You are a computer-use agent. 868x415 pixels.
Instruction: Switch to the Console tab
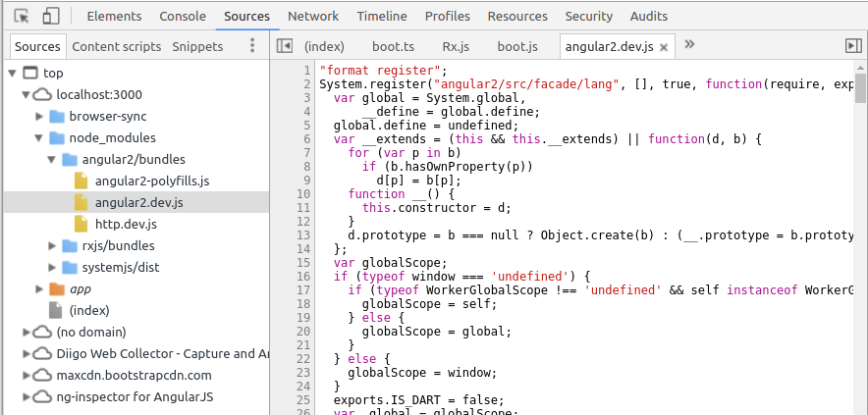[x=183, y=17]
